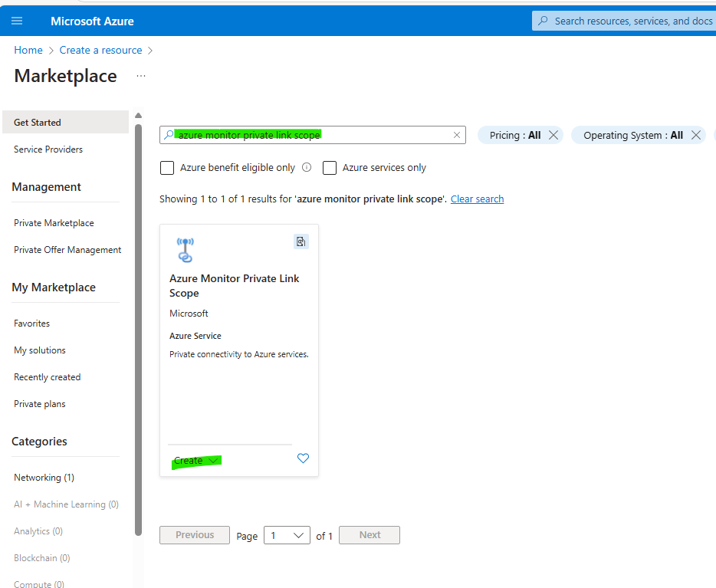Image resolution: width=716 pixels, height=588 pixels.
Task: Add Azure Monitor Private Link Scope to favorites
Action: (x=303, y=458)
